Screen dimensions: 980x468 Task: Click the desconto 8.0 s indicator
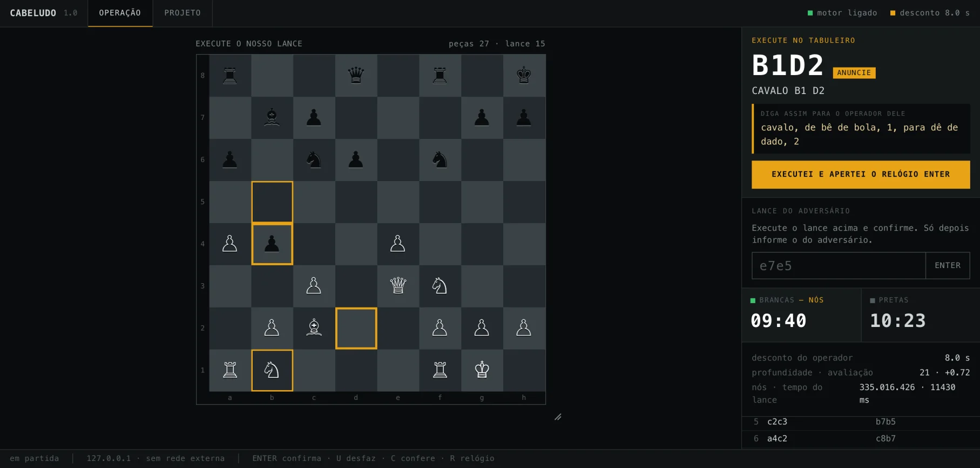(x=930, y=13)
